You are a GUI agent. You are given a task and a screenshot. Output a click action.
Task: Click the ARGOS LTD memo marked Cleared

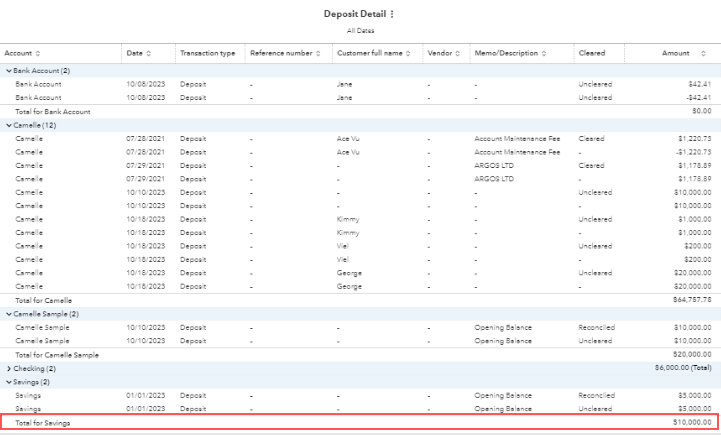[x=494, y=166]
